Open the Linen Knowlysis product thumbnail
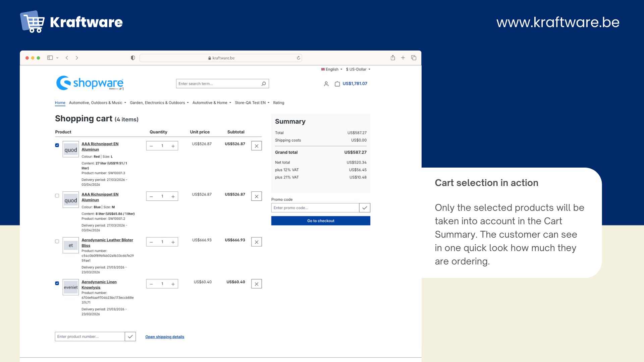Image resolution: width=644 pixels, height=362 pixels. pos(71,288)
